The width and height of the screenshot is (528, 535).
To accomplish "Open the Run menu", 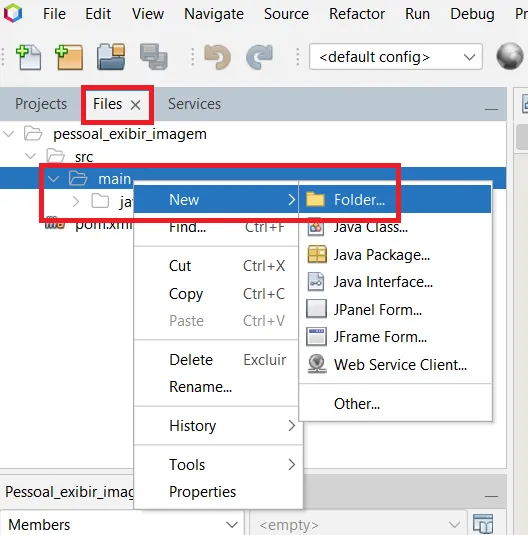I will point(417,14).
